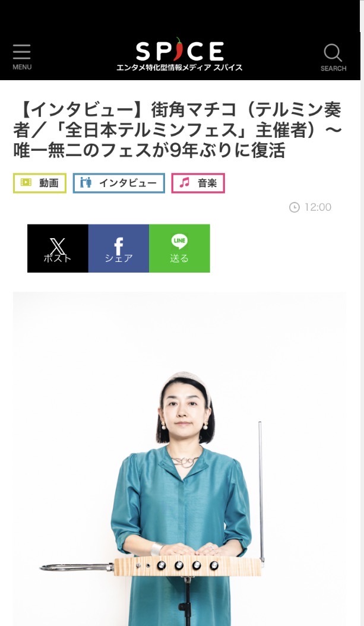Click the green LINE speech-bubble logo
This screenshot has height=626, width=364.
(179, 241)
